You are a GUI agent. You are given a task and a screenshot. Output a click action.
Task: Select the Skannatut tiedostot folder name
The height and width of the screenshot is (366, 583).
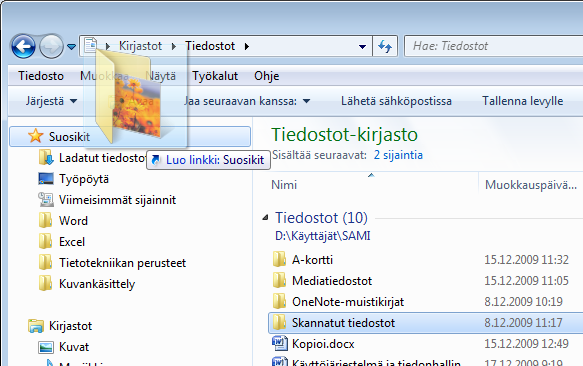pyautogui.click(x=343, y=322)
